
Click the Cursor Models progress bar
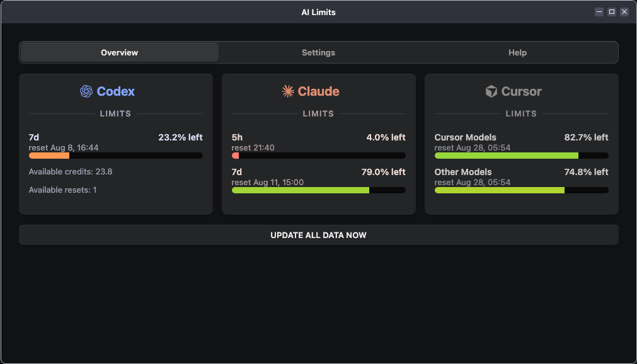[x=521, y=156]
